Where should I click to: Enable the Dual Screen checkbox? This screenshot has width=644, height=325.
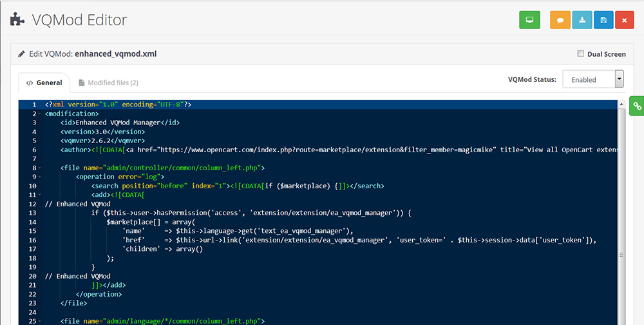[580, 54]
